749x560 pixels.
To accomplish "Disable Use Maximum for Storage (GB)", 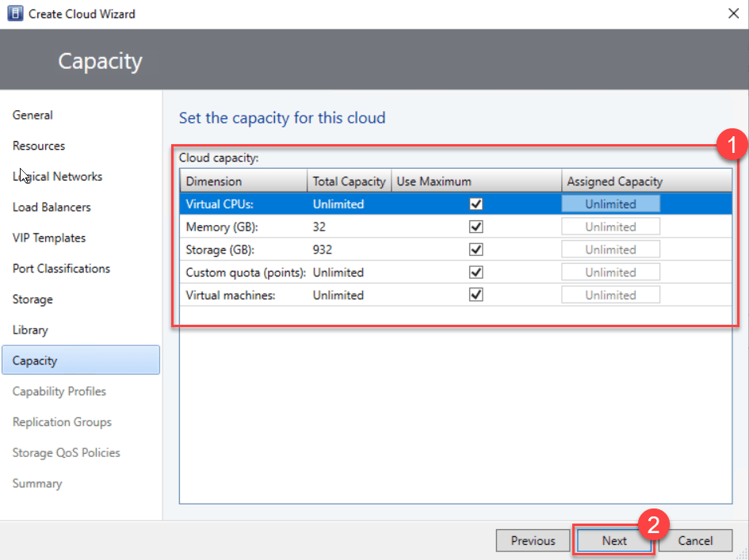I will 476,250.
